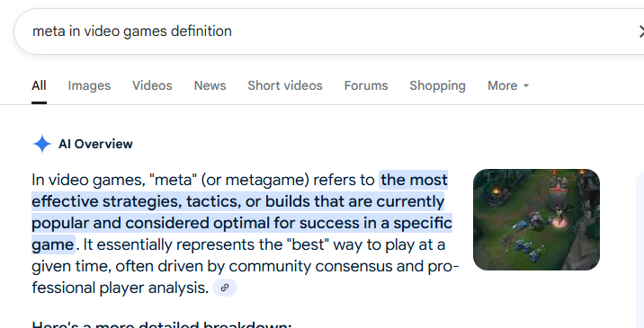Switch to the Images tab

(x=89, y=85)
